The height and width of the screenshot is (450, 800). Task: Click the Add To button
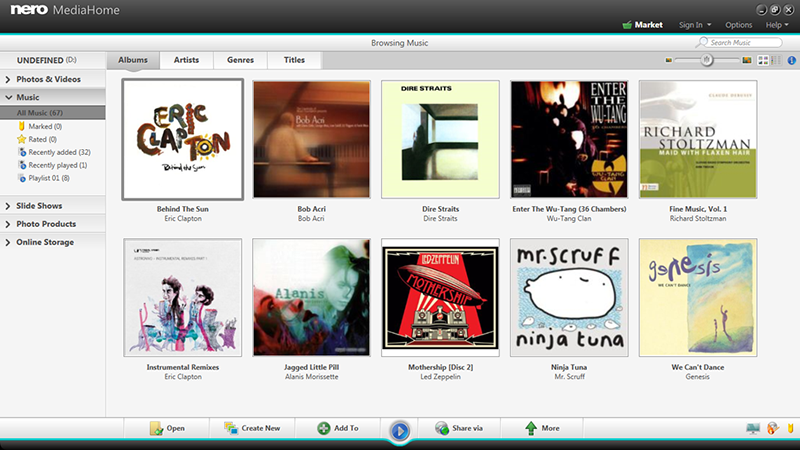tap(338, 428)
